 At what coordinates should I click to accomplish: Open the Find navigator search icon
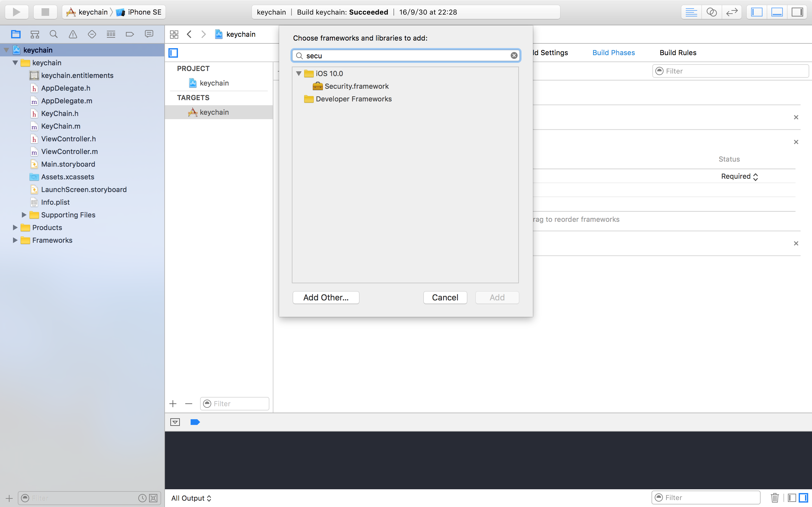(54, 34)
